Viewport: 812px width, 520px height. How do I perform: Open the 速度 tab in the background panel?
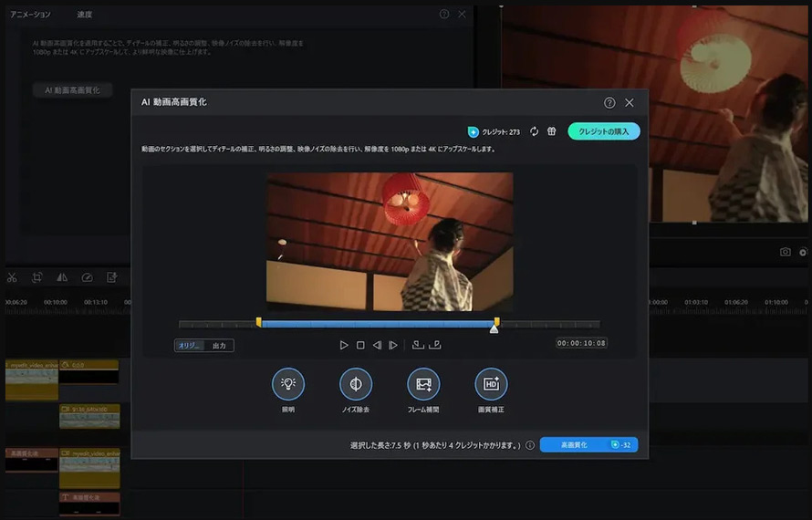[x=85, y=15]
